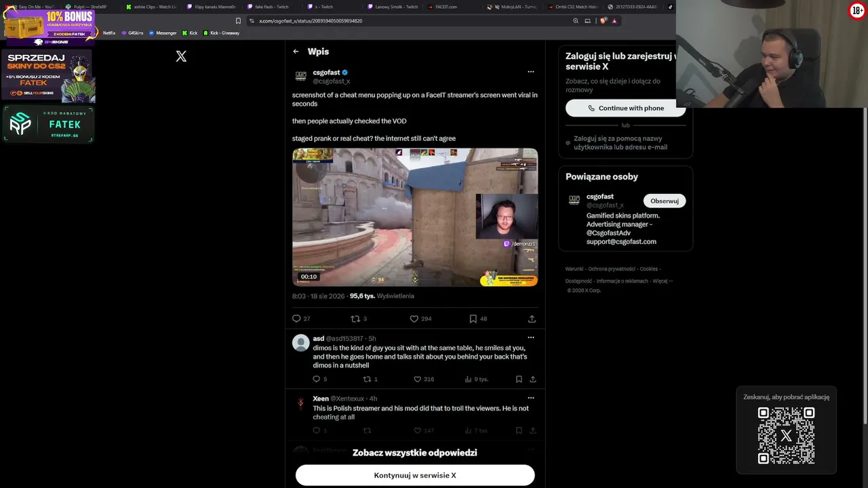Open Xeen's profile avatar
Image resolution: width=868 pixels, height=488 pixels.
[300, 403]
